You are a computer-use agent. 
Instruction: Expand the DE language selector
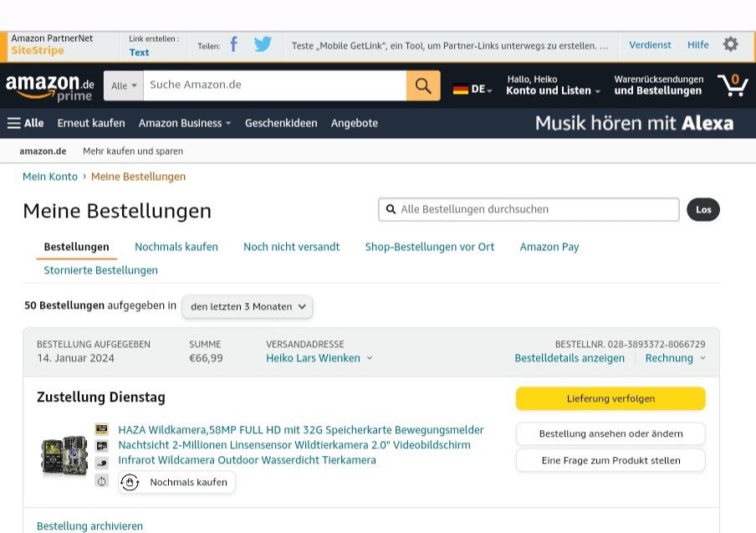pos(472,89)
